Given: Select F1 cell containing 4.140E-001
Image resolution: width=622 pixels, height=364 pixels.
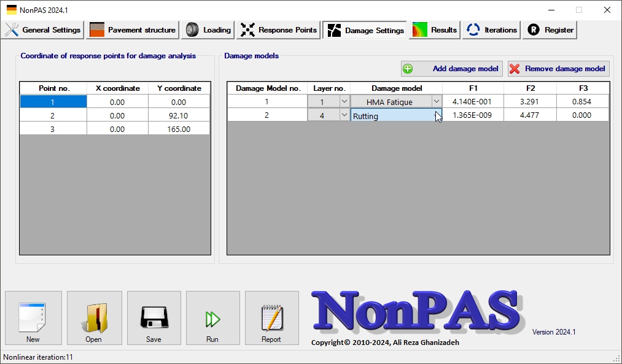Looking at the screenshot, I should (x=472, y=102).
